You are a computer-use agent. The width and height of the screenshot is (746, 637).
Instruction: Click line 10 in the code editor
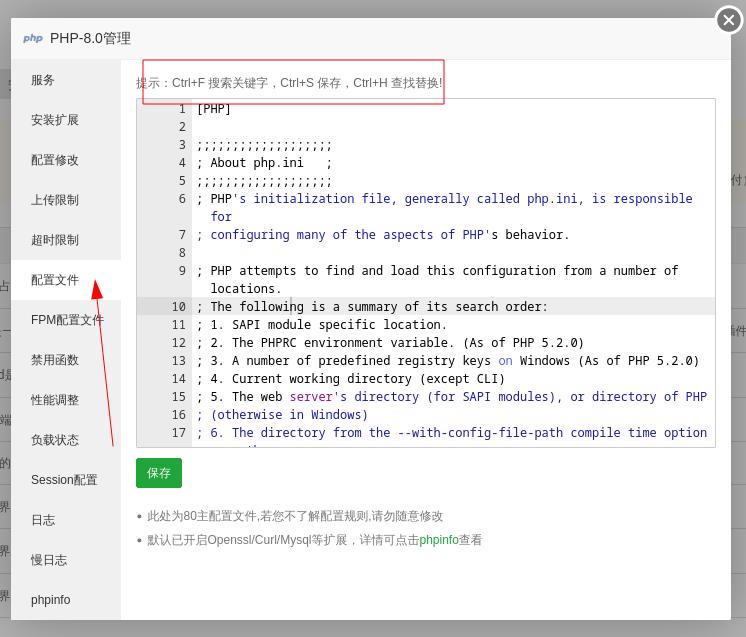(400, 307)
